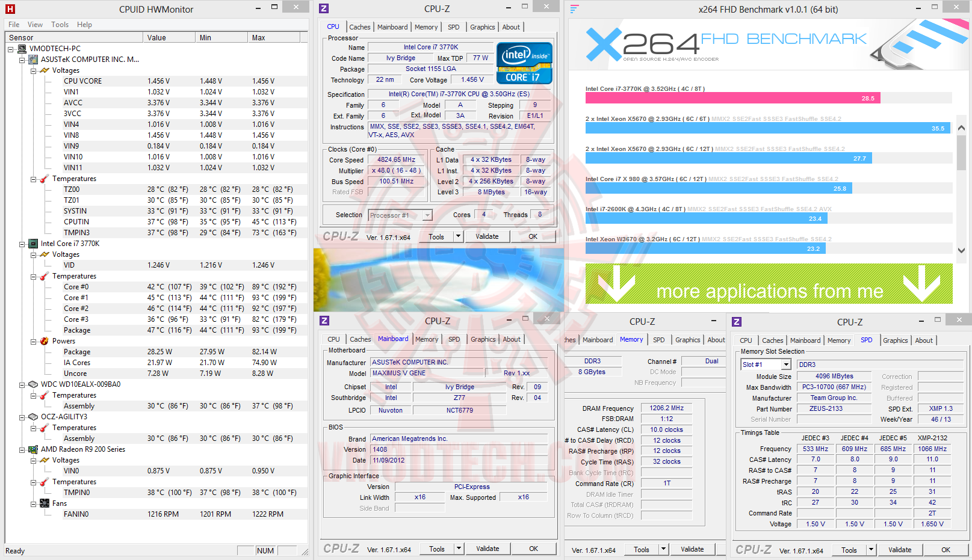Open the Tools dropdown arrow in the CPU-Z SPD window
The height and width of the screenshot is (560, 972).
(871, 550)
